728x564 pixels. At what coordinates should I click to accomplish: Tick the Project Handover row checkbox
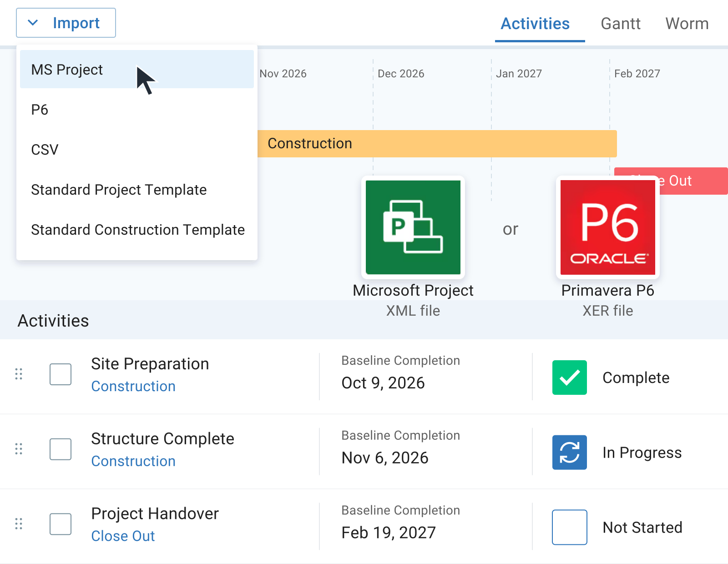tap(61, 524)
